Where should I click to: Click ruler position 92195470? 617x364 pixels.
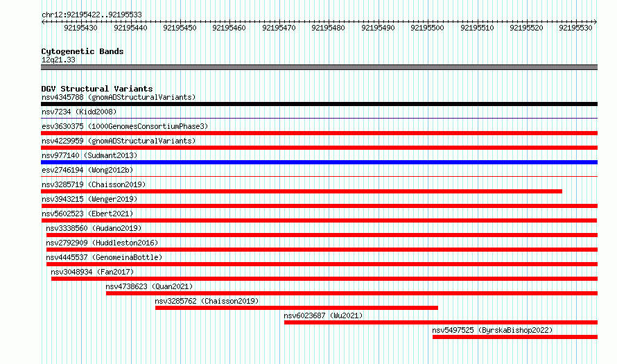[279, 28]
